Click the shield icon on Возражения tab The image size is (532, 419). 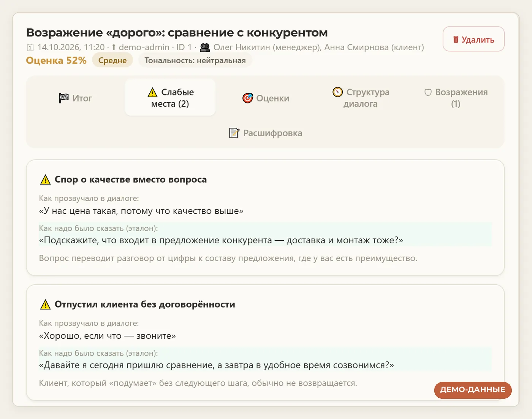point(428,92)
